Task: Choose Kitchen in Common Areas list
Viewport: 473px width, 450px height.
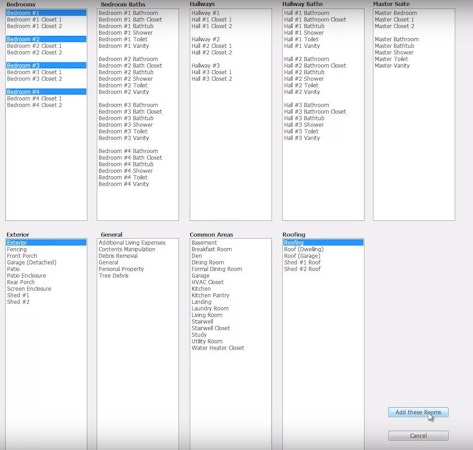Action: pyautogui.click(x=201, y=289)
